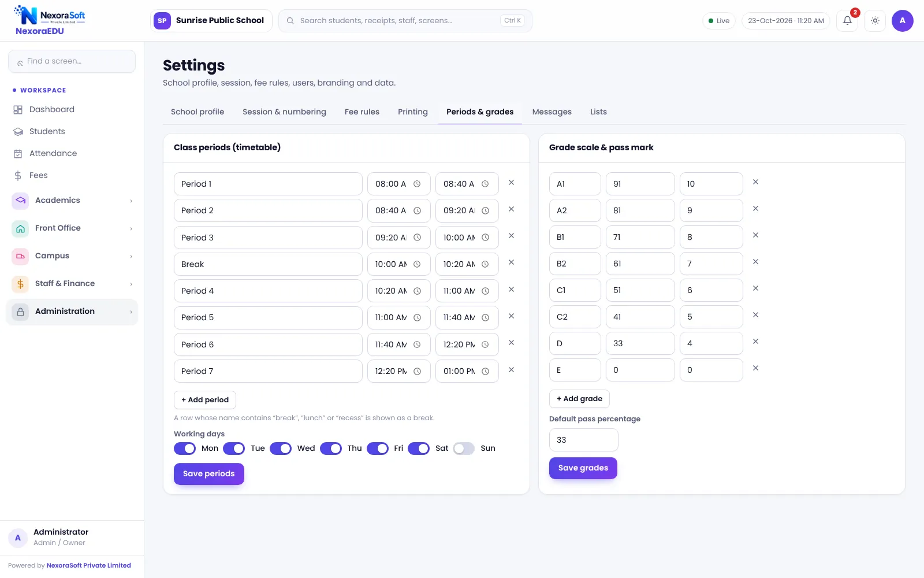Expand the Administration sidebar group
The image size is (924, 578).
pos(72,312)
